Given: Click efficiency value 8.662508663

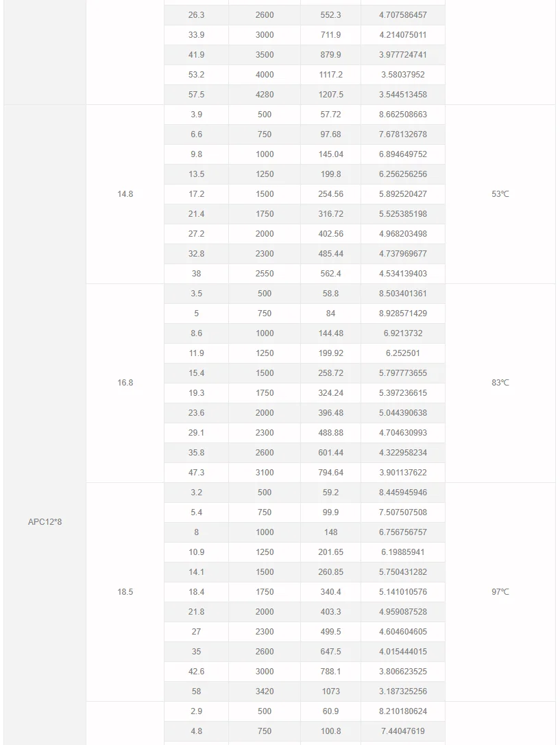Looking at the screenshot, I should click(x=403, y=115).
